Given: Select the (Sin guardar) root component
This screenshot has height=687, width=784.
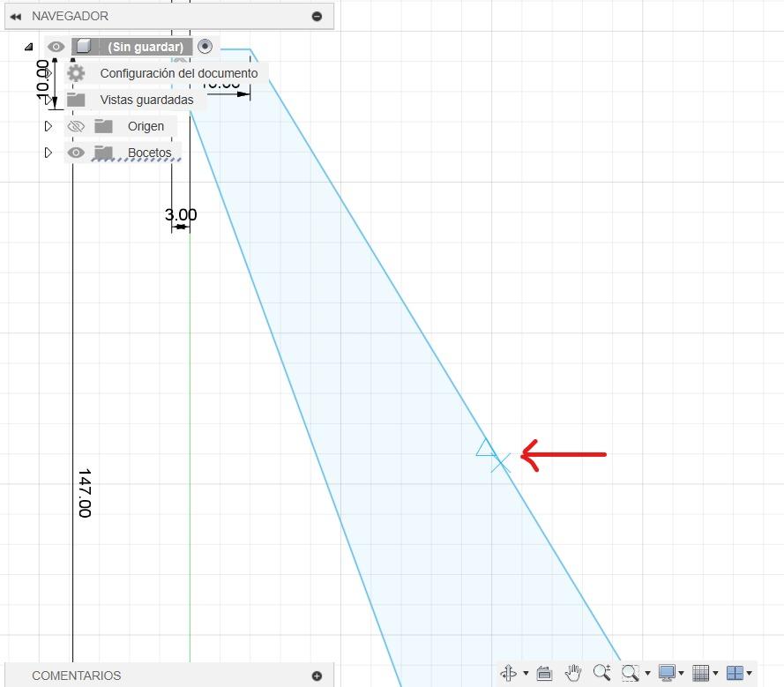Looking at the screenshot, I should click(x=146, y=47).
